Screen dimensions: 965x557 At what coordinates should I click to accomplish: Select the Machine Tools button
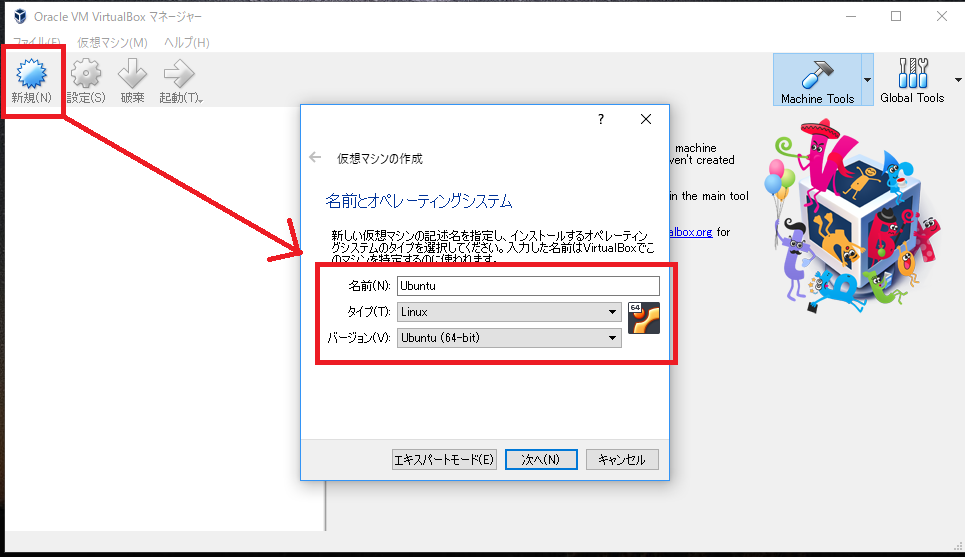click(817, 80)
